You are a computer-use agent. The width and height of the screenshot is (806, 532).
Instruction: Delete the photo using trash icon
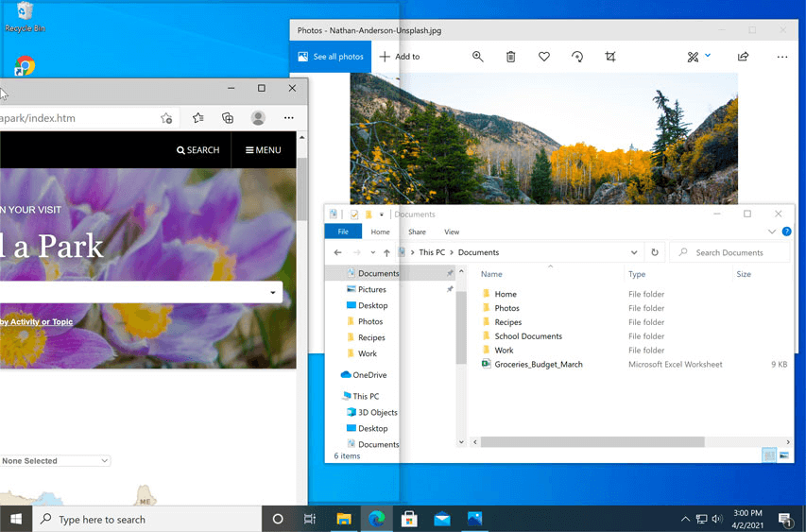tap(510, 57)
